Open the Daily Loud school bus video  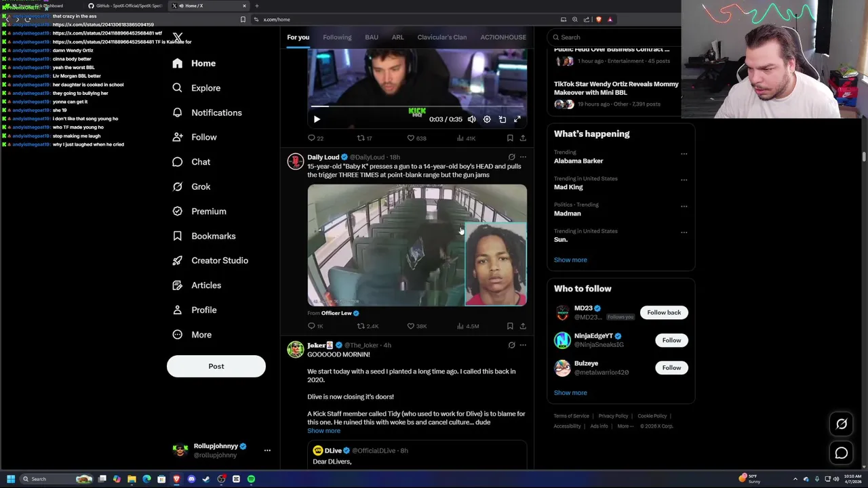(417, 245)
